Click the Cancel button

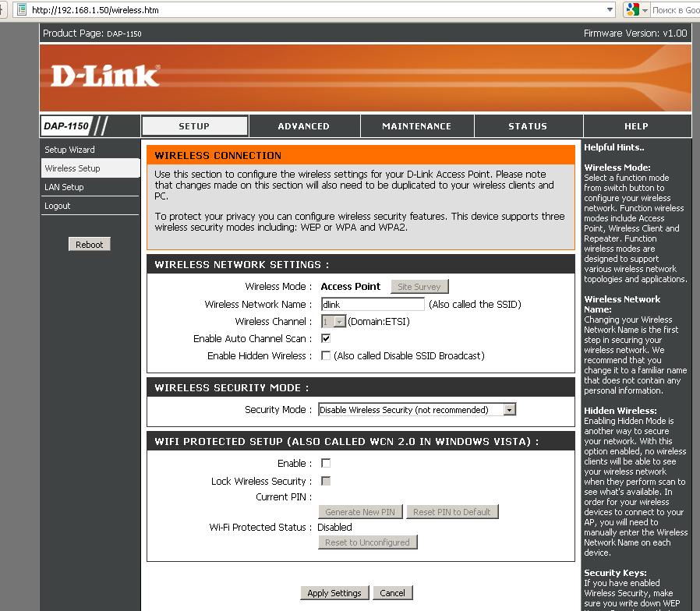392,593
